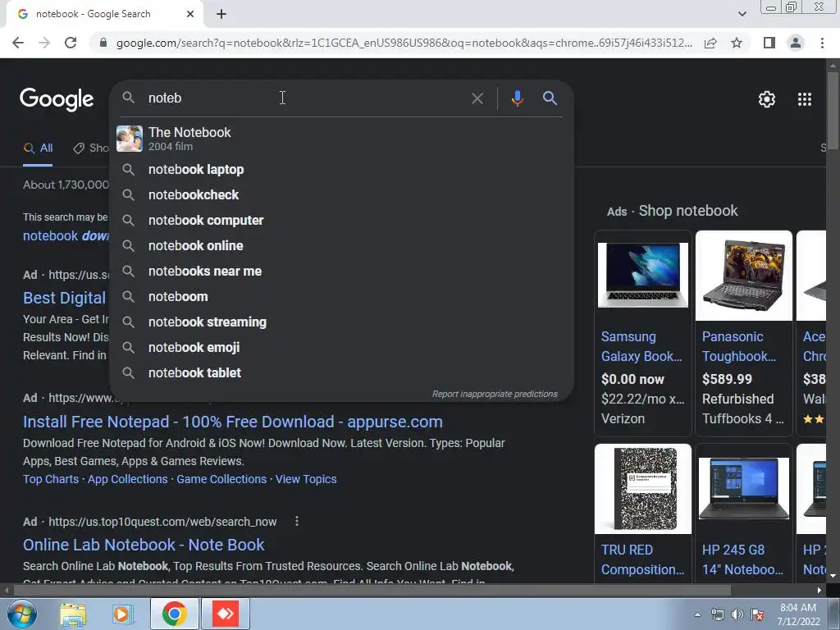
Task: Open Google apps grid
Action: coord(805,99)
